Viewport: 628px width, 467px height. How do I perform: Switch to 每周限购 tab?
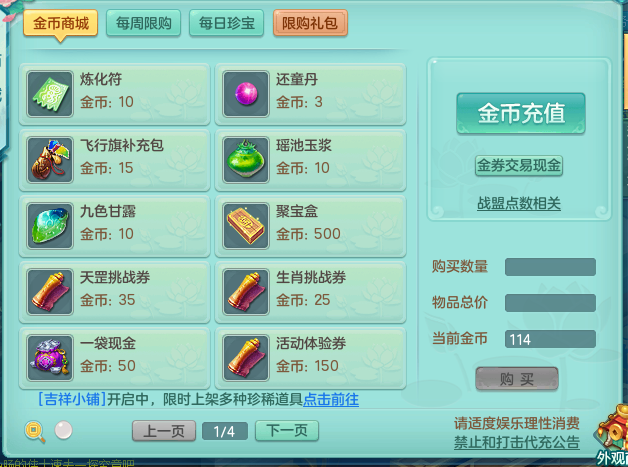(143, 23)
